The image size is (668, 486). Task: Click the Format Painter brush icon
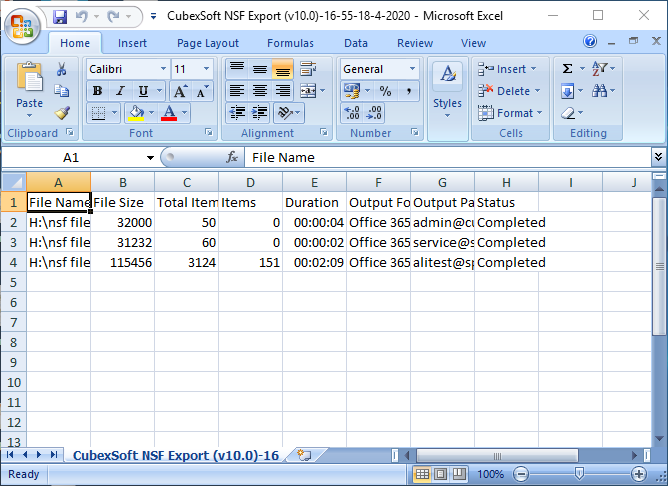click(x=62, y=112)
